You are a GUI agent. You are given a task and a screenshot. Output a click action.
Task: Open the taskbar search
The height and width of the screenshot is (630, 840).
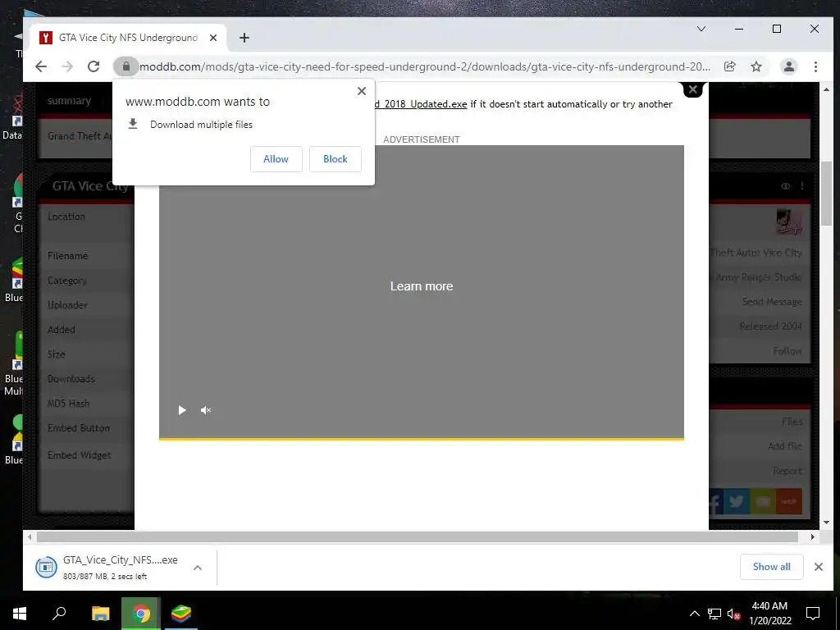click(x=59, y=614)
